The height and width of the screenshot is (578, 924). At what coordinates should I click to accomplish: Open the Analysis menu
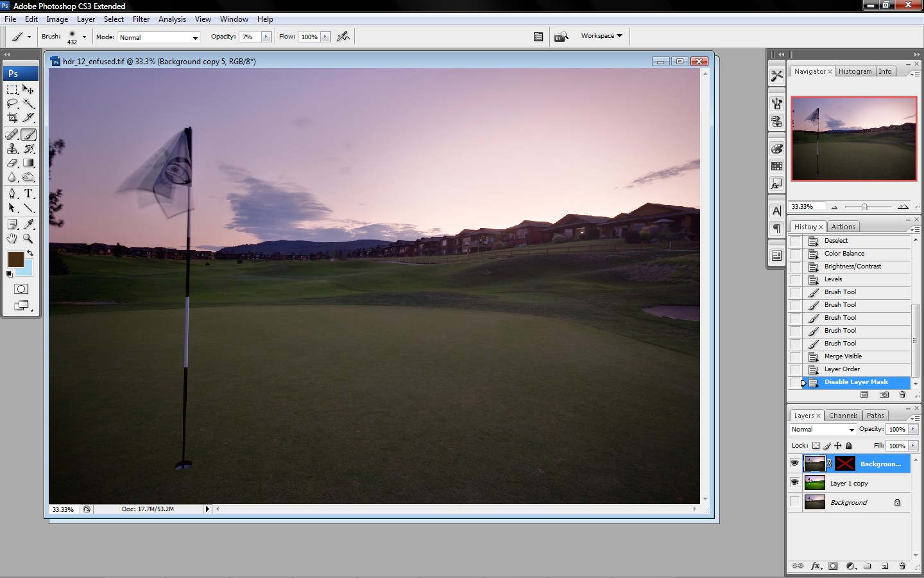pos(172,19)
